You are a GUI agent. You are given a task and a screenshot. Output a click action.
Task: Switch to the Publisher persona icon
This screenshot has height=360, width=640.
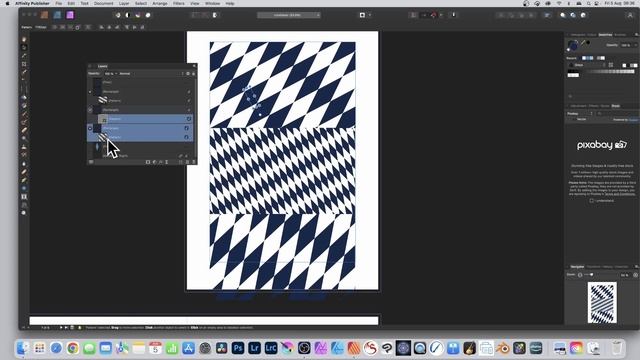pyautogui.click(x=44, y=15)
